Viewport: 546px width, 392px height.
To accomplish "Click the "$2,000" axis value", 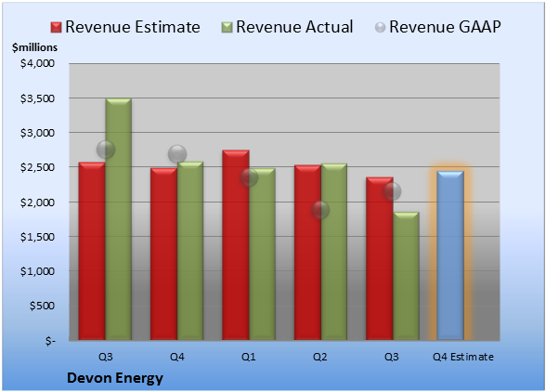I will pyautogui.click(x=37, y=203).
